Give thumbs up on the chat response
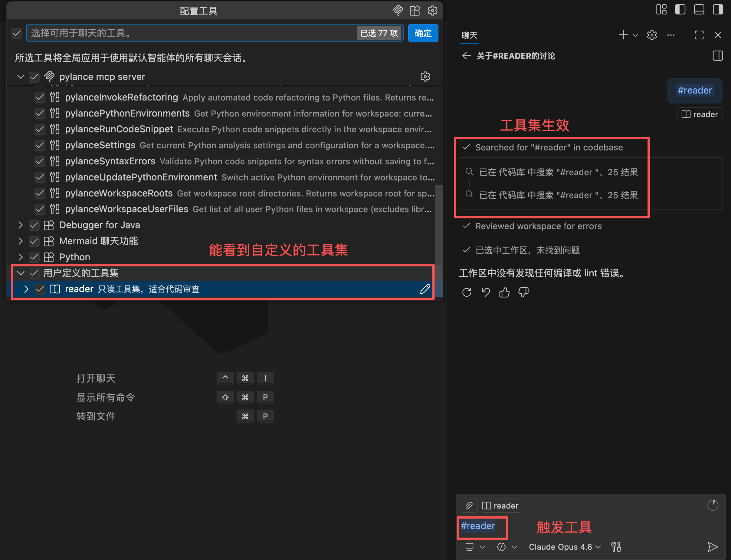 pos(504,292)
